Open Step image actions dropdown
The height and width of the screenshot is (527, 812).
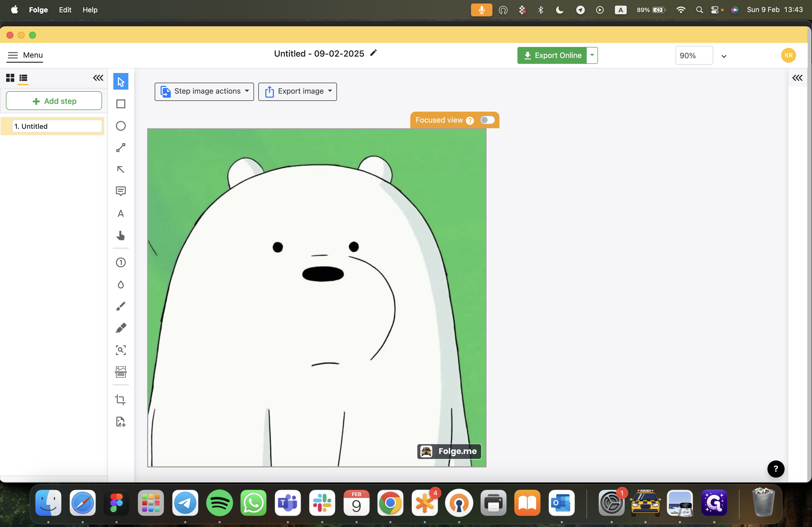point(204,91)
